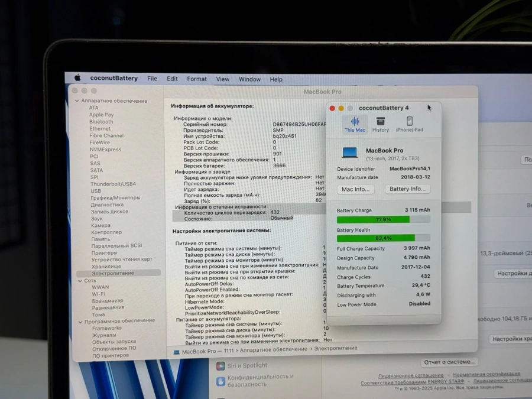Select SATA in the sidebar
Image resolution: width=532 pixels, height=399 pixels.
(x=97, y=170)
